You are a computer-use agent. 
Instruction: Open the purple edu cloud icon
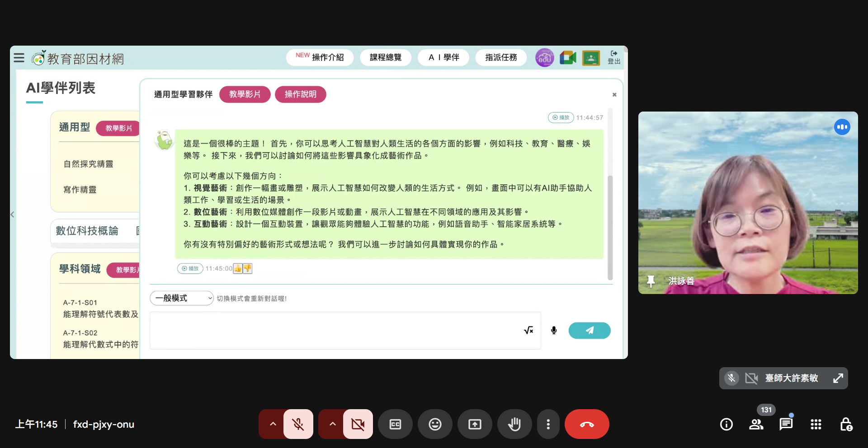click(545, 58)
